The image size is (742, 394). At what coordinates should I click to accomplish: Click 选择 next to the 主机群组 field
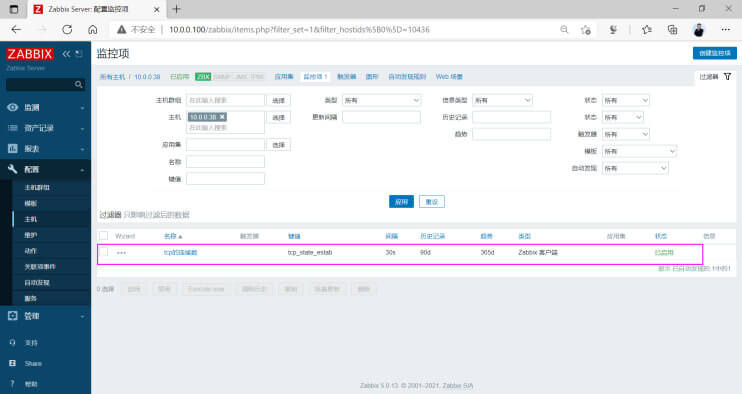pyautogui.click(x=279, y=100)
